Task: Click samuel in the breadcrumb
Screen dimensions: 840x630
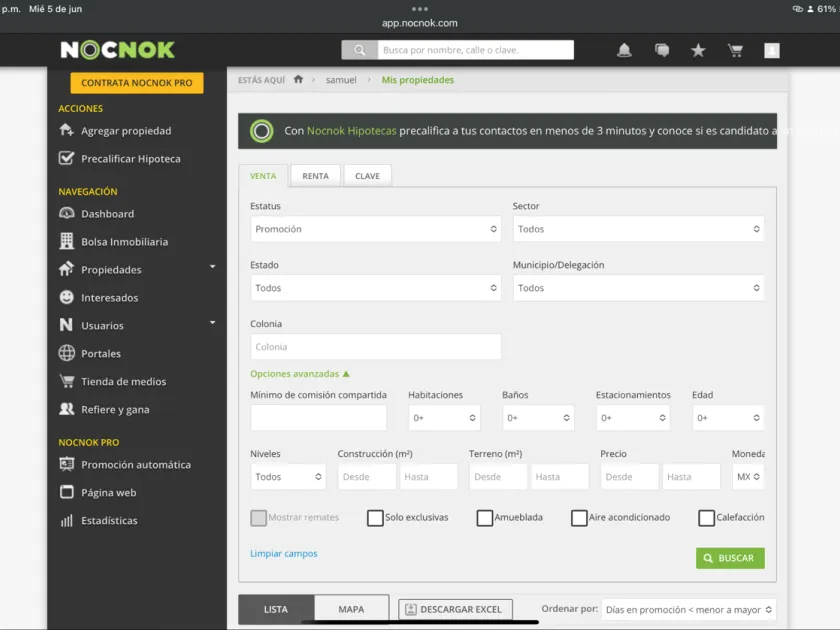Action: (341, 80)
